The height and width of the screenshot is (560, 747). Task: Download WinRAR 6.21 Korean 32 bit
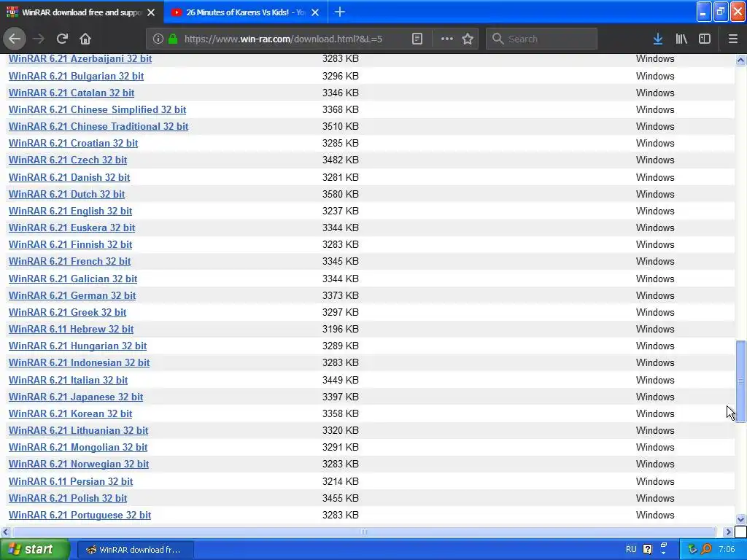point(71,413)
